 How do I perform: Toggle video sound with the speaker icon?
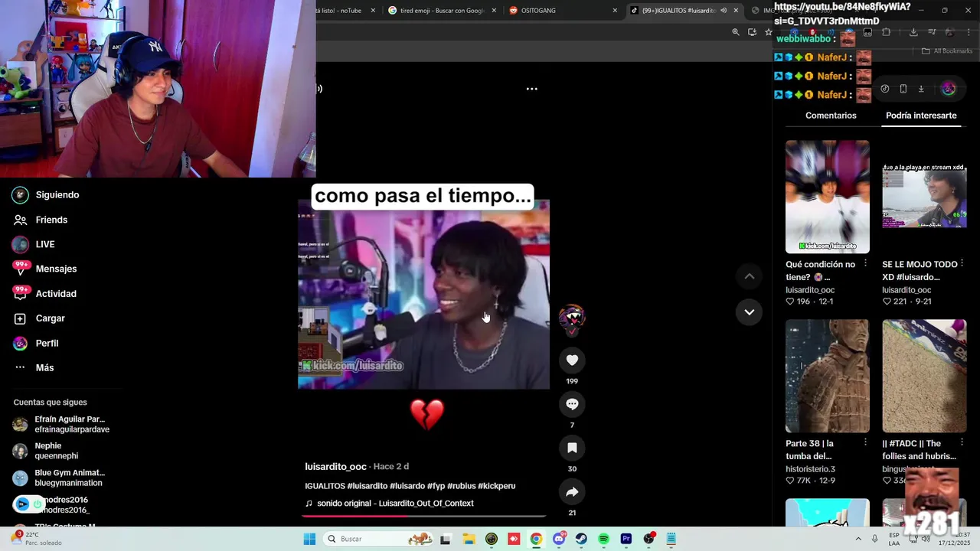319,89
